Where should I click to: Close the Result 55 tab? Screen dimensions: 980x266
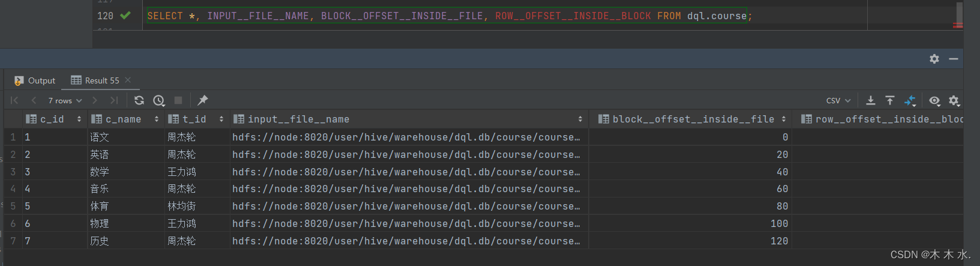point(128,80)
